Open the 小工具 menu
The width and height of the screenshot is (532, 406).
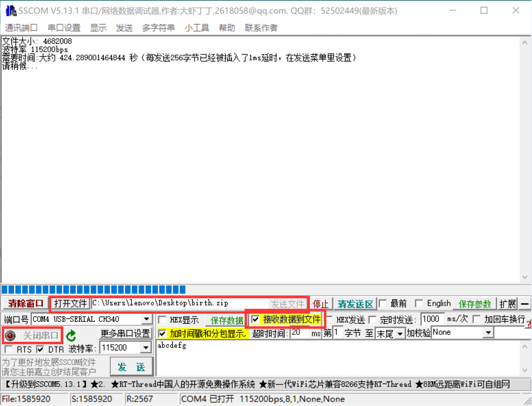(x=197, y=28)
